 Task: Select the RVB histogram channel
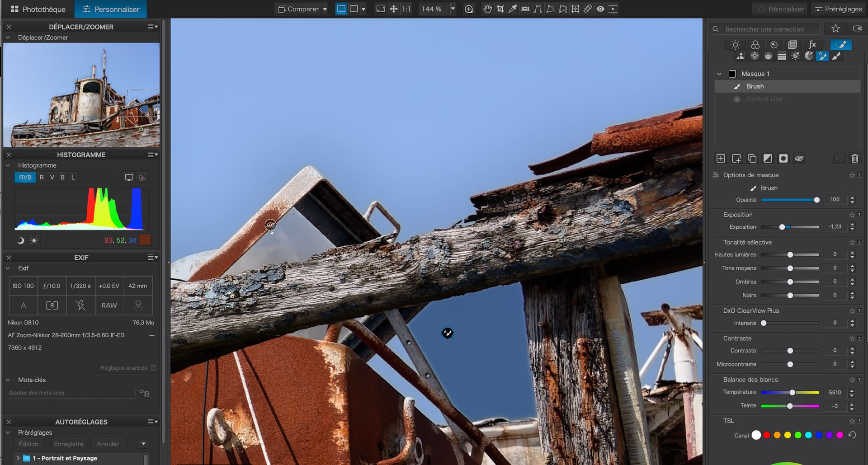pos(25,178)
